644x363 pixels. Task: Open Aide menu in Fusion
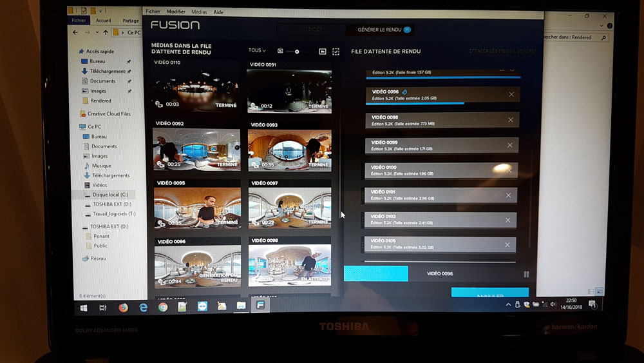218,12
